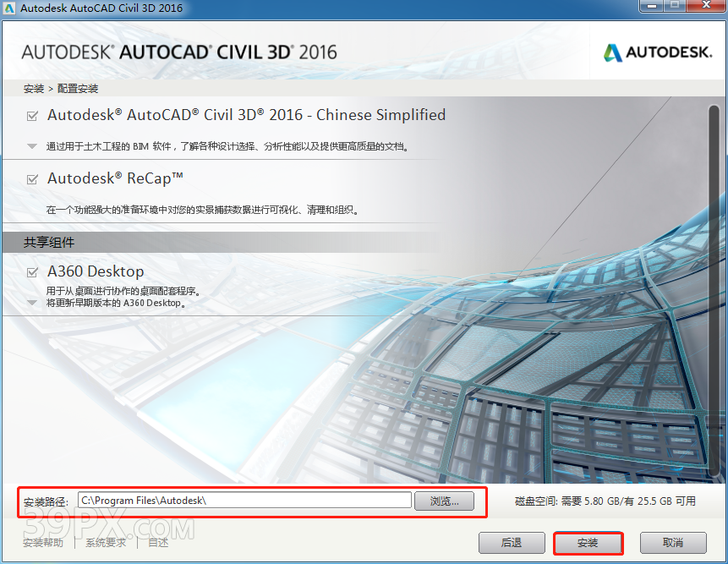Image resolution: width=728 pixels, height=564 pixels.
Task: Click the vertical scrollbar of component list
Action: (714, 291)
